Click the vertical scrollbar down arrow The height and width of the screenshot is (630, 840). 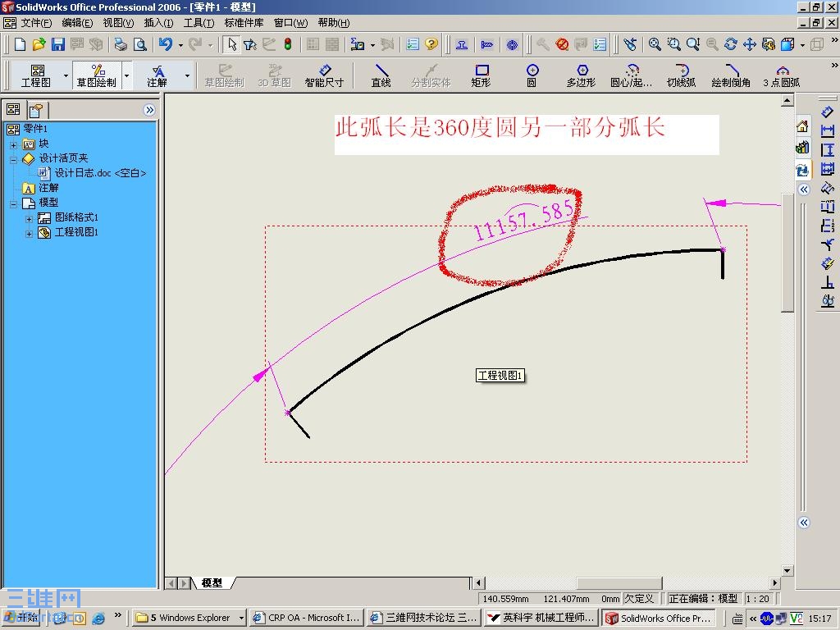click(787, 571)
